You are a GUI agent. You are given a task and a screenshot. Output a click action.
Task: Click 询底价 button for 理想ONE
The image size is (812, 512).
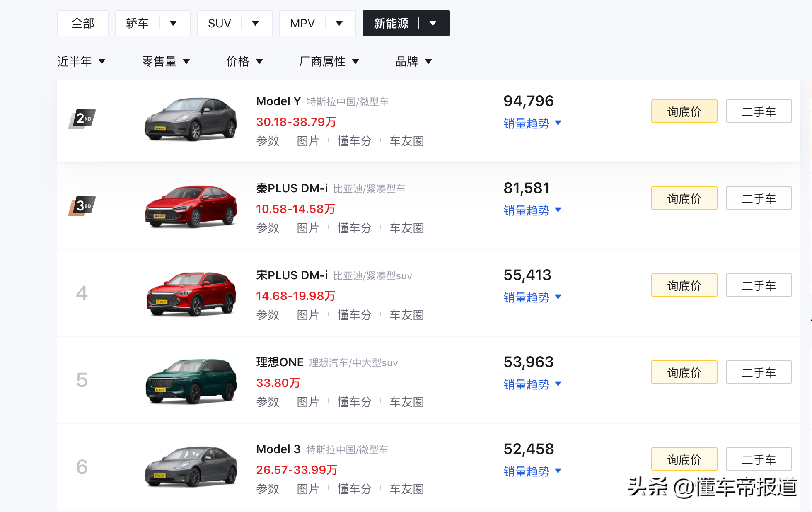684,372
